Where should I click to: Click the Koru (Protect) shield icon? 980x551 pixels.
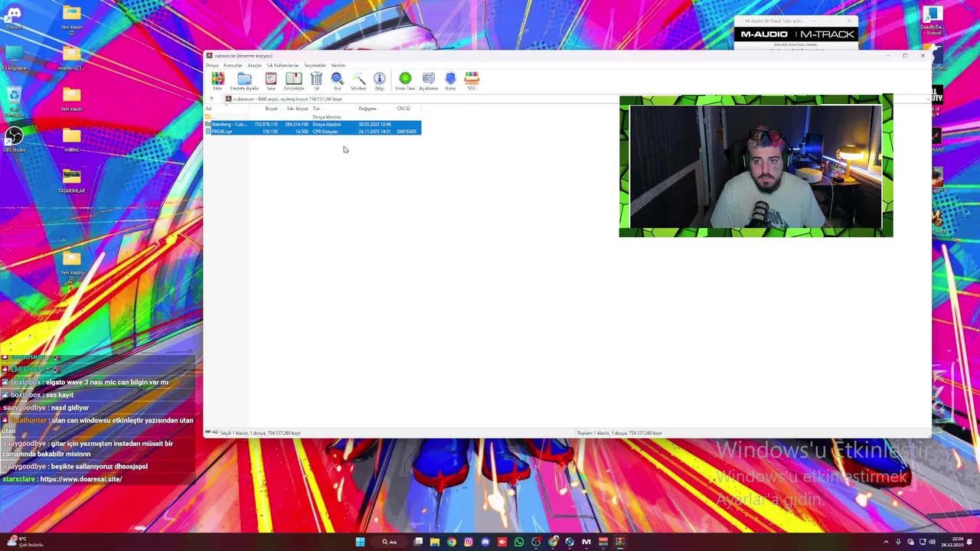[450, 81]
